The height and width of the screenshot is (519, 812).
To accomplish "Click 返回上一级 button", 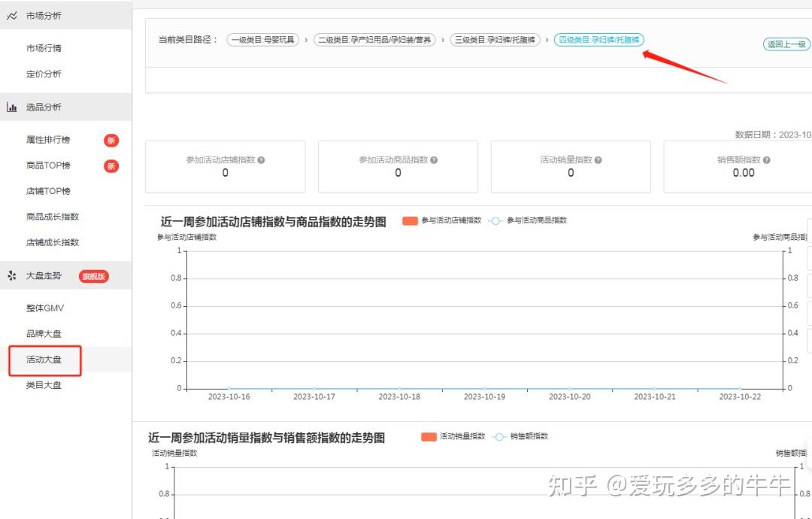I will coord(786,44).
